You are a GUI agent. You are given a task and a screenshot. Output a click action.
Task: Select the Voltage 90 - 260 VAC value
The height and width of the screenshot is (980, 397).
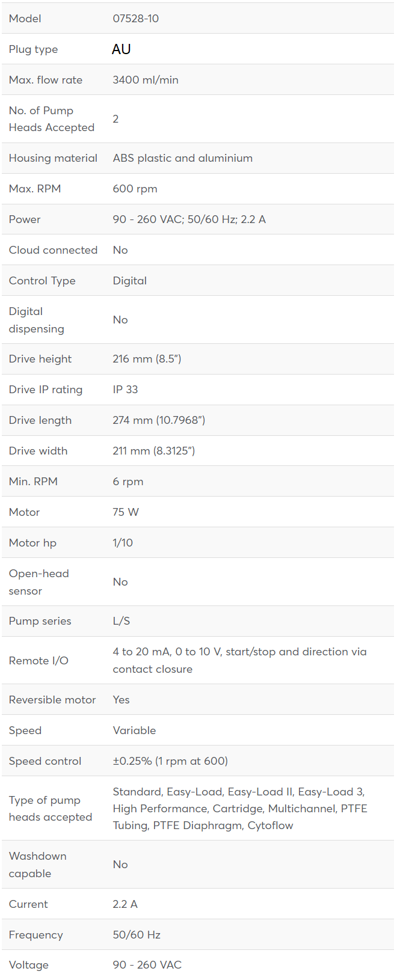tap(147, 965)
